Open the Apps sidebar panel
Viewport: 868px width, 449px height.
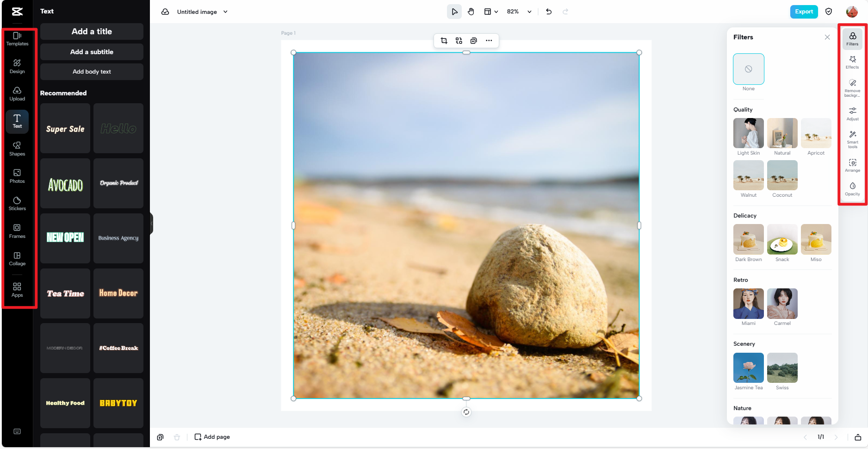coord(17,290)
